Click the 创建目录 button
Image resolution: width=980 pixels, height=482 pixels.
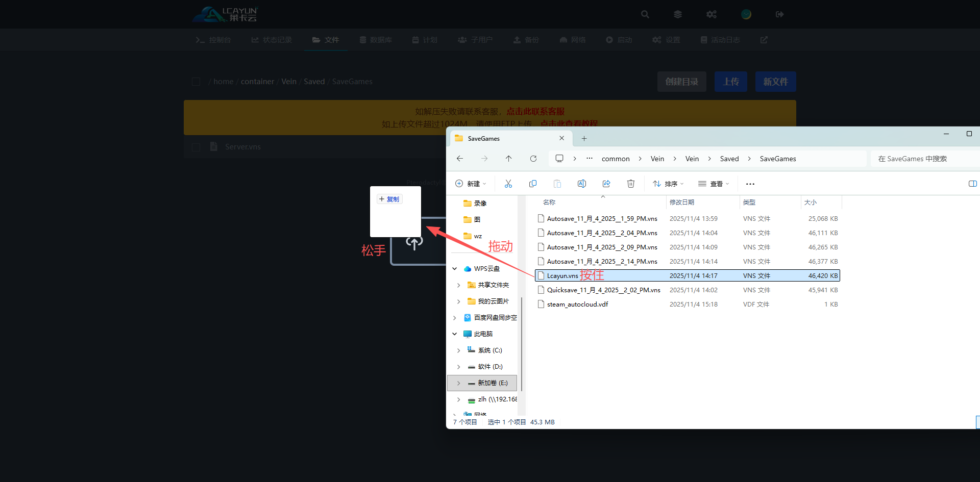(681, 82)
